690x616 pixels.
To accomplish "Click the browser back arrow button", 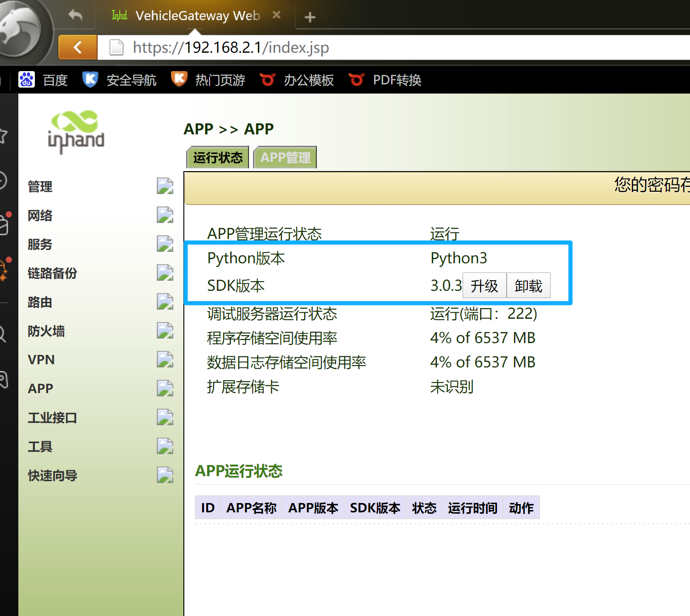I will pyautogui.click(x=77, y=47).
